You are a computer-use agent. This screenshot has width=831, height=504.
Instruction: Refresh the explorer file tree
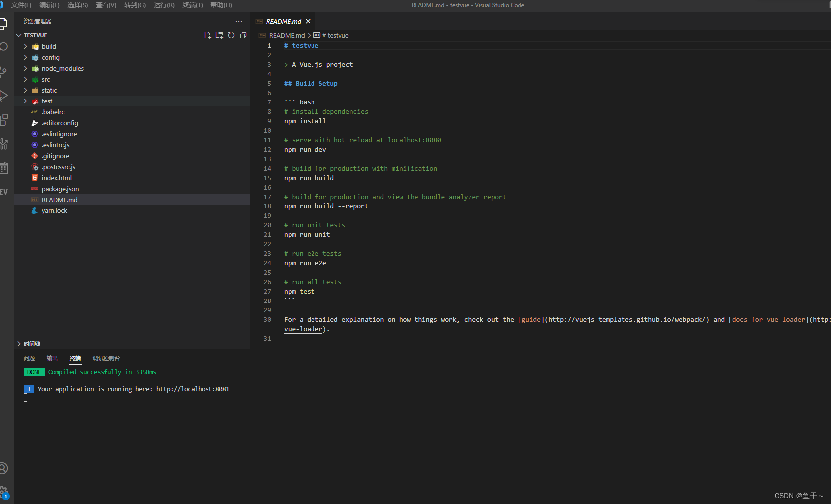[231, 35]
